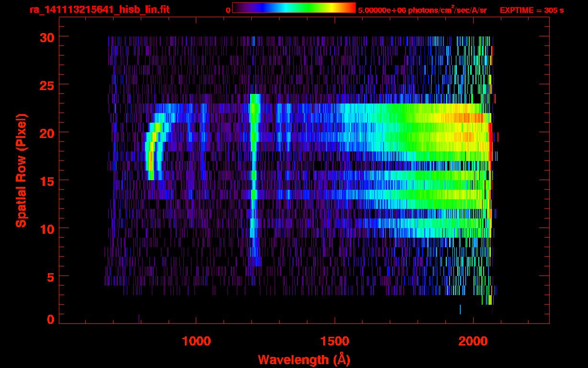This screenshot has width=588, height=368.
Task: Click x-axis tick label 2000
Action: (473, 341)
